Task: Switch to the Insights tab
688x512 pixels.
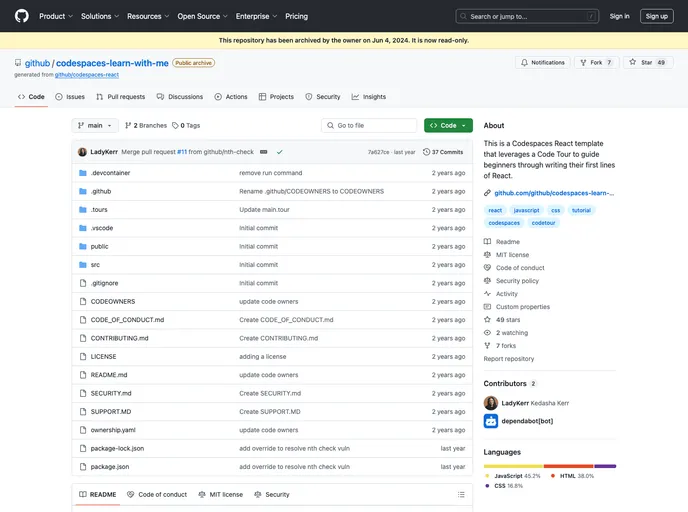Action: 369,97
